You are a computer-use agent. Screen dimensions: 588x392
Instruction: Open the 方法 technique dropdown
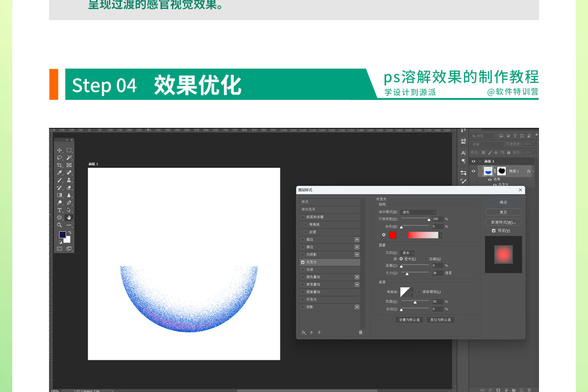pyautogui.click(x=408, y=253)
